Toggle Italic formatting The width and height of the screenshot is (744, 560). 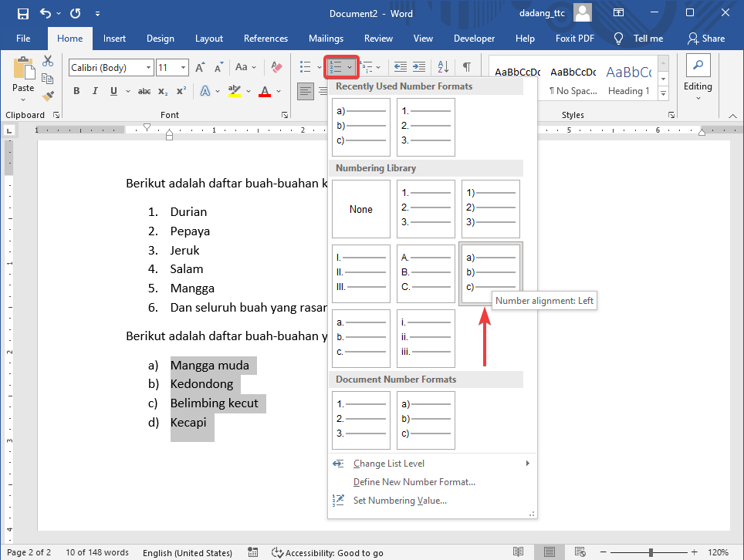pos(94,91)
